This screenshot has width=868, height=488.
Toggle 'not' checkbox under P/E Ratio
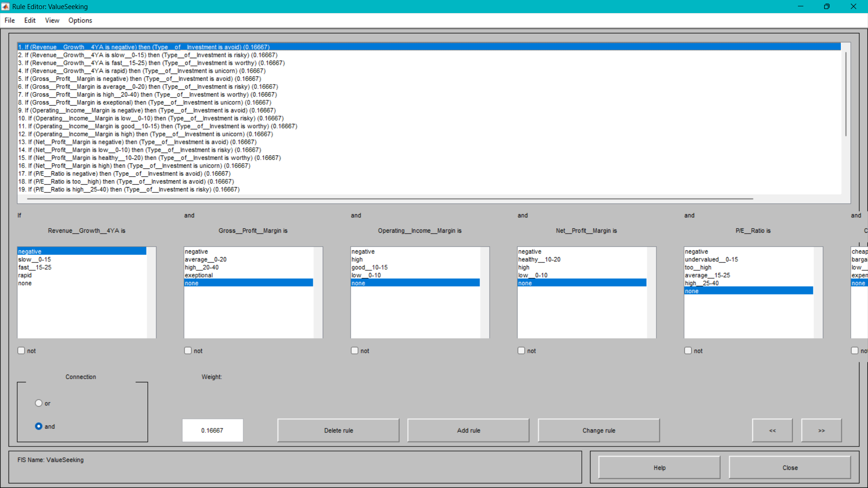click(688, 351)
